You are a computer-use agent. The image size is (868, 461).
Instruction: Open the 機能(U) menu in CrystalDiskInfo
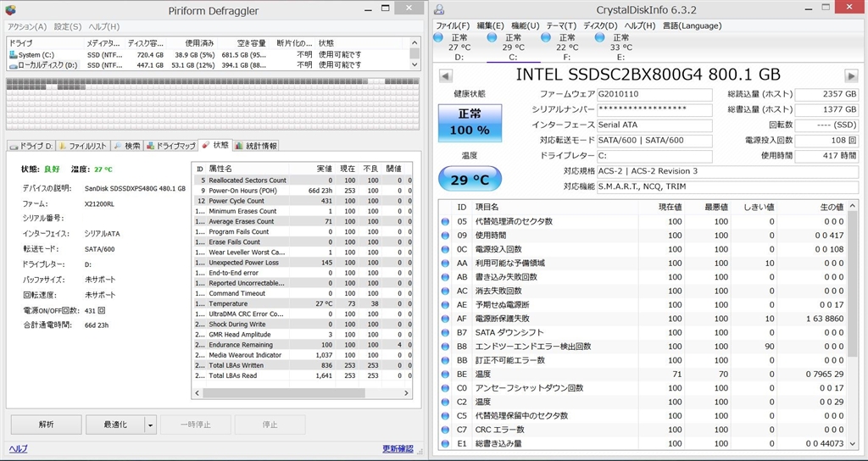(x=525, y=25)
